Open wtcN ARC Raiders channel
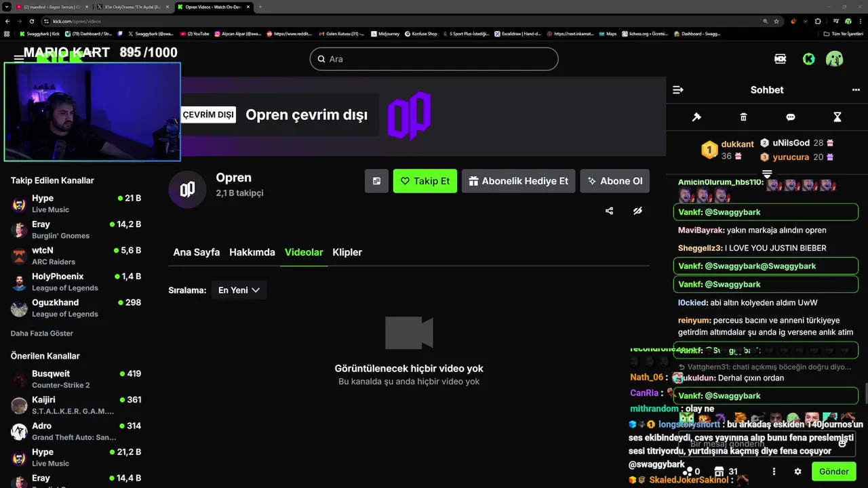Screen dimensions: 868x488 pos(76,256)
